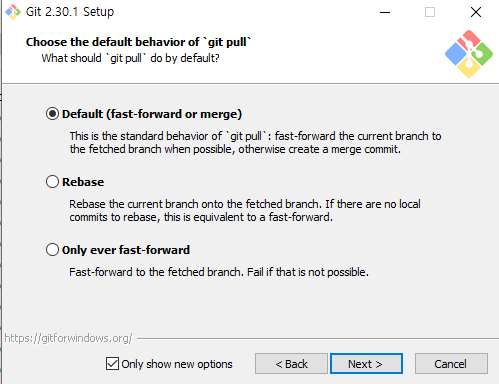Viewport: 499px width, 384px height.
Task: Click the Git 2.30.1 Setup title text
Action: (70, 12)
